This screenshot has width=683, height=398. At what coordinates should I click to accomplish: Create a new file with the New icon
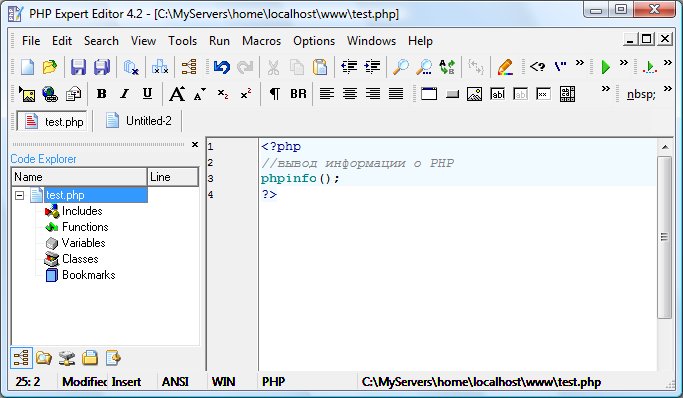[27, 67]
